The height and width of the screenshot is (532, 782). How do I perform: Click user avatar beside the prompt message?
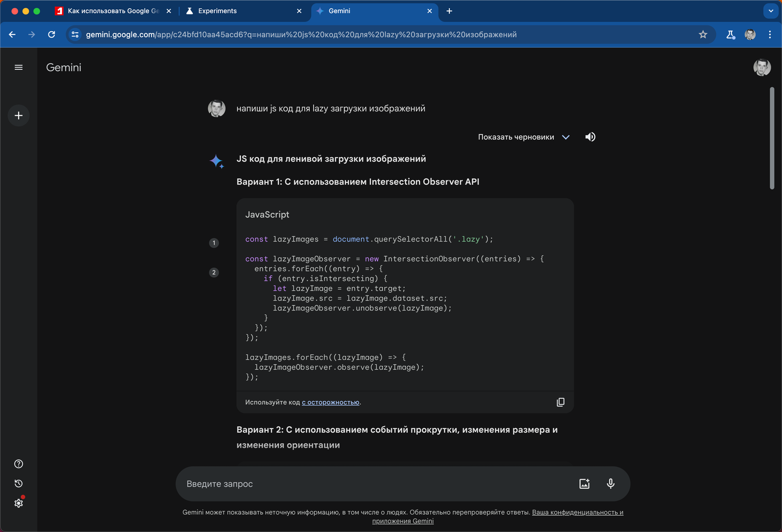(x=217, y=108)
